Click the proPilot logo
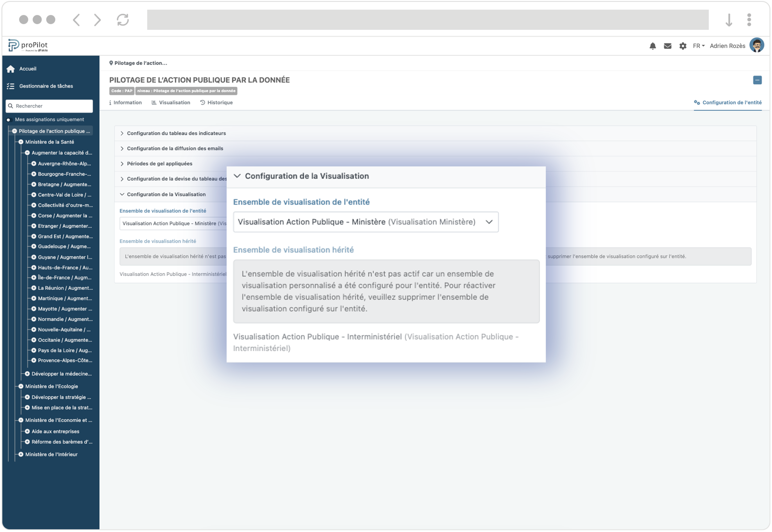This screenshot has width=772, height=532. coord(28,45)
